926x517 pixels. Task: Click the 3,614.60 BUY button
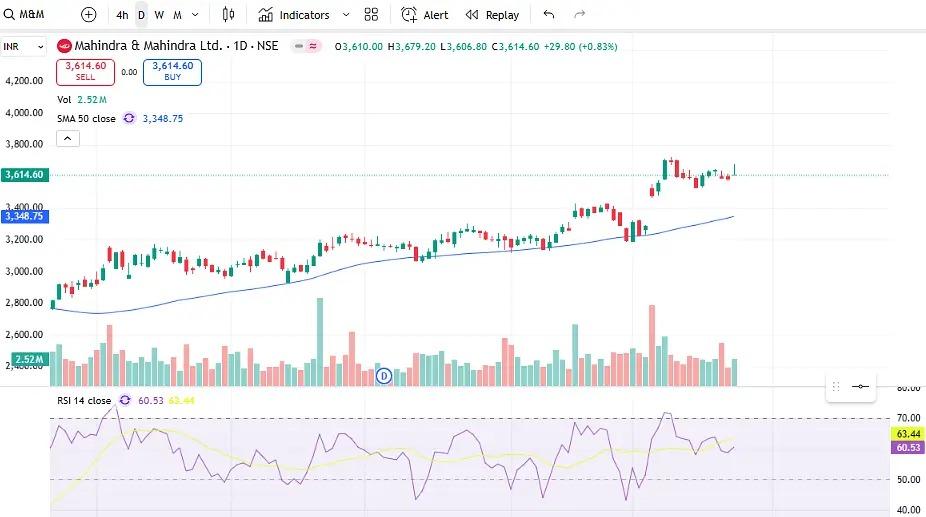pos(172,71)
